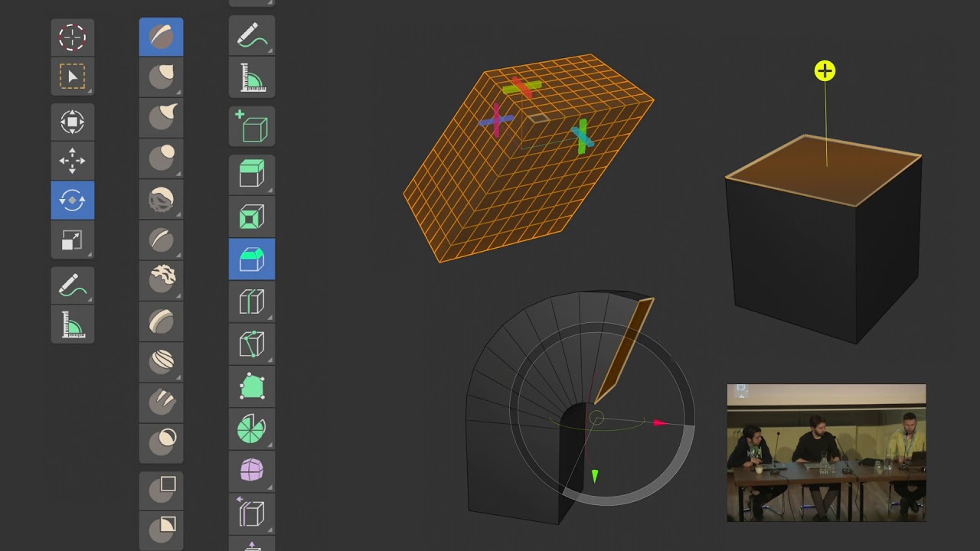
Task: Choose the rounded-bump sculpt brush under Draw
Action: click(161, 77)
